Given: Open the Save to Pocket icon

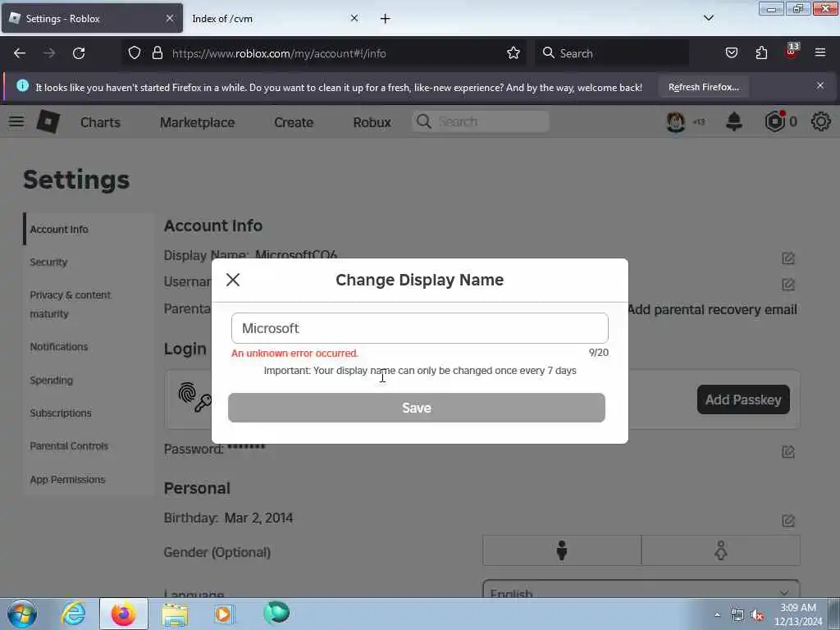Looking at the screenshot, I should pyautogui.click(x=731, y=53).
